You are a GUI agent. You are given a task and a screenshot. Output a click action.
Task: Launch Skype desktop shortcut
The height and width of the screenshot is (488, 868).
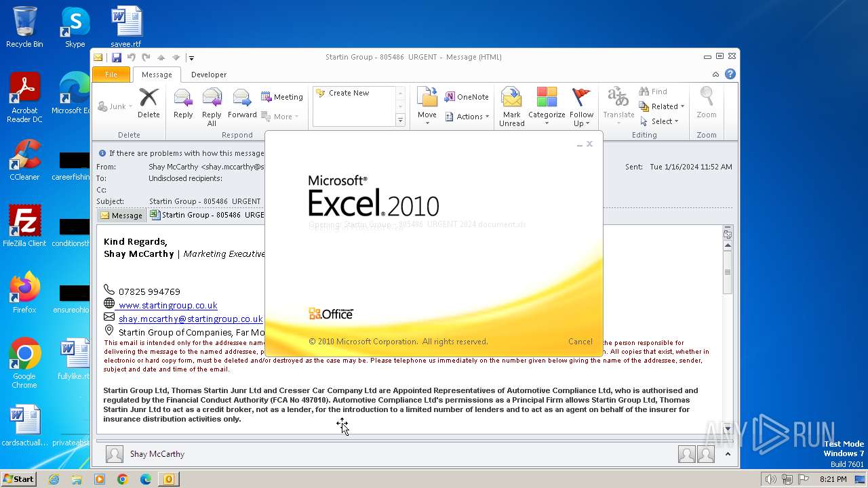[75, 27]
